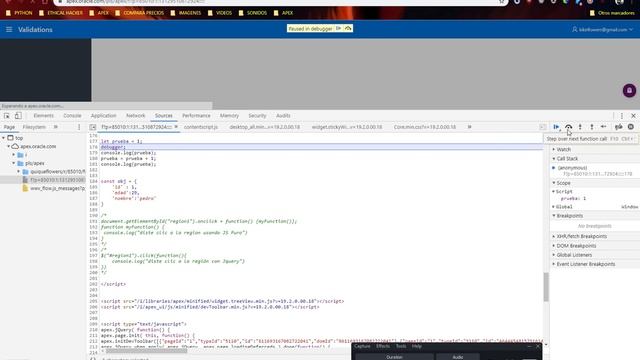This screenshot has width=640, height=360.
Task: Select the Sources tab
Action: (x=164, y=116)
